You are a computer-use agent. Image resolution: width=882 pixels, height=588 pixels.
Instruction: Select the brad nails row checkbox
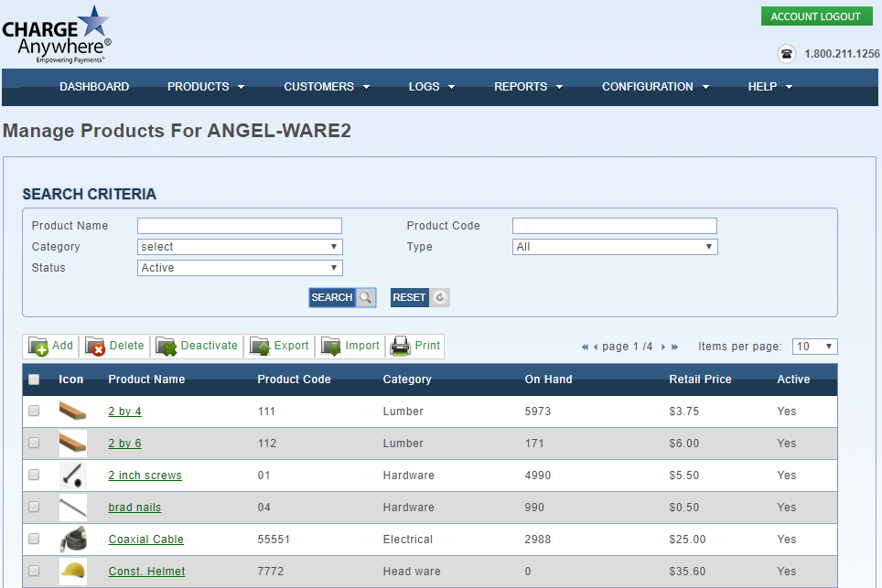coord(34,508)
